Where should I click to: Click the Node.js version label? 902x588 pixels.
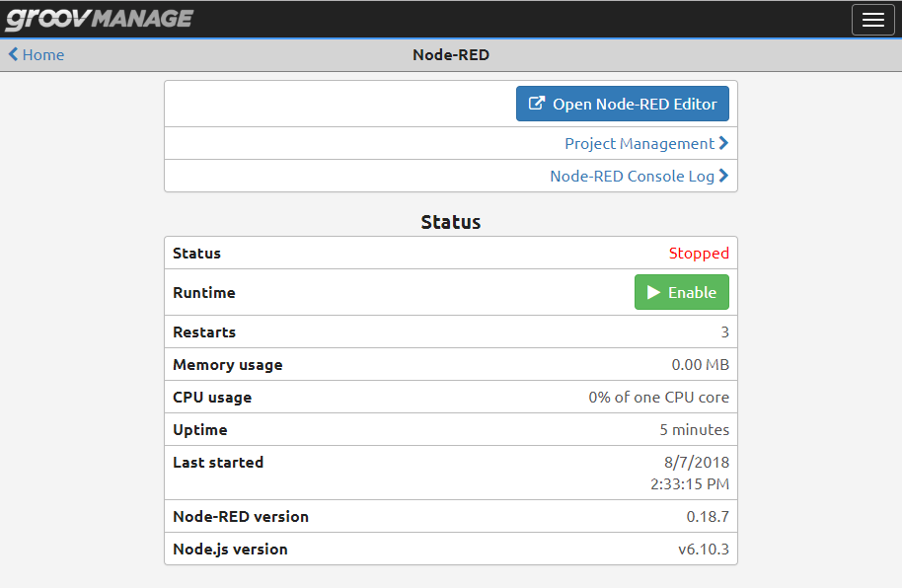(230, 550)
